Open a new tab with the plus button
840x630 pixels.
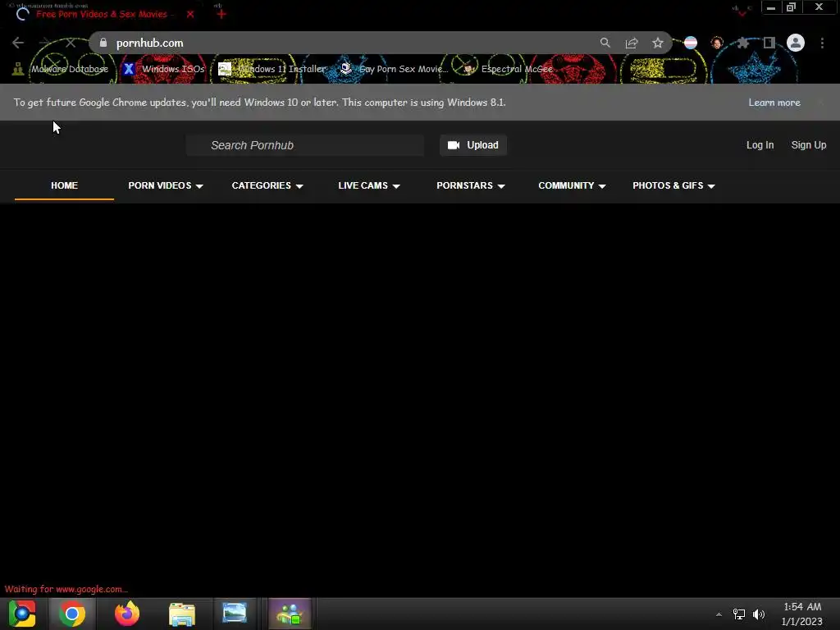pyautogui.click(x=221, y=14)
